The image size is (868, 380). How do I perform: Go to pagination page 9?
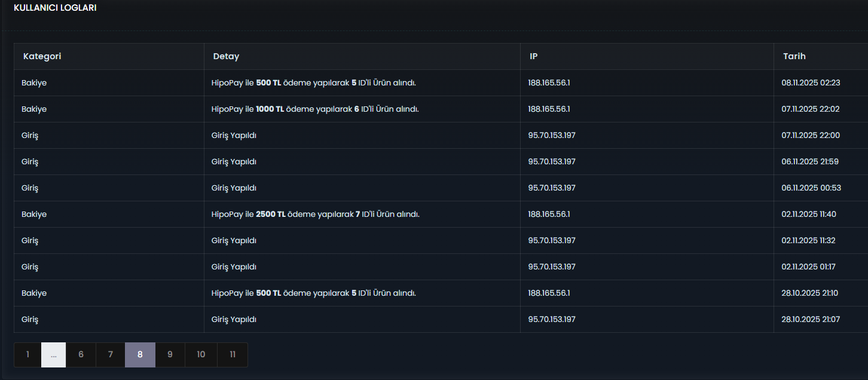tap(170, 354)
